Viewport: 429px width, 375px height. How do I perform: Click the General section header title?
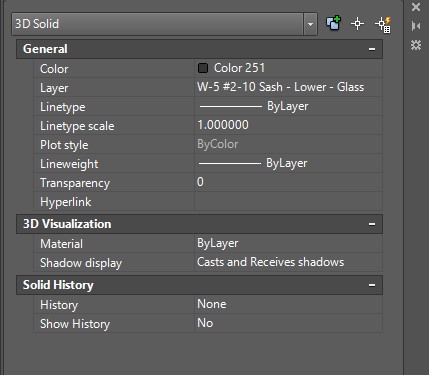point(45,49)
